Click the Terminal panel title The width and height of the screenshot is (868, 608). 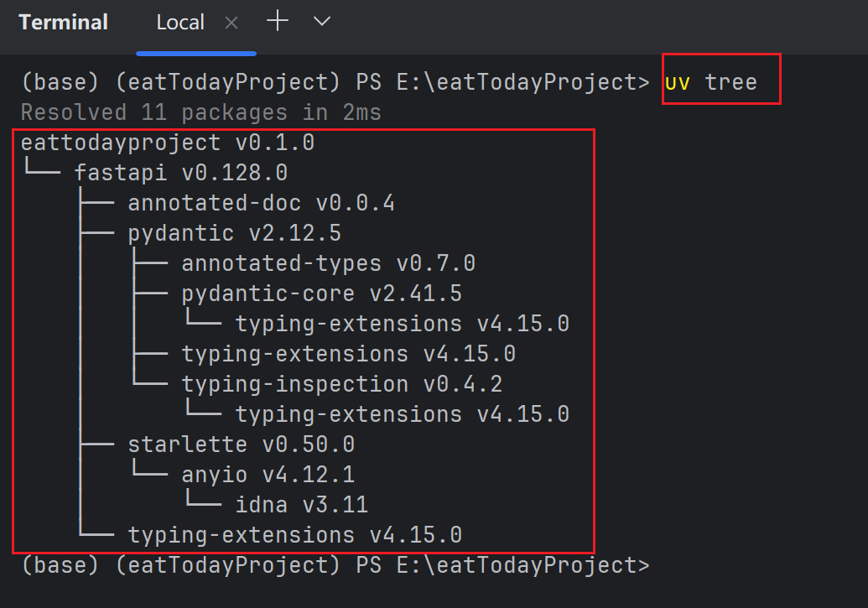pos(64,23)
